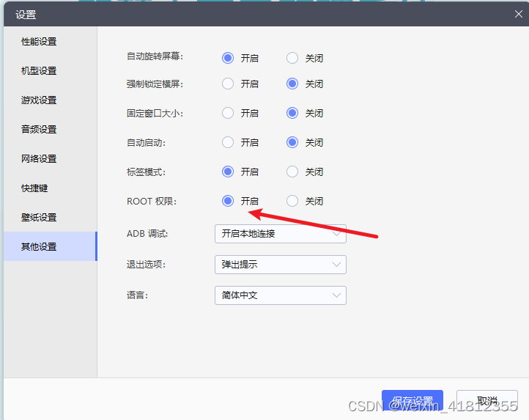This screenshot has width=529, height=420.
Task: Switch to the 游戏设置 tab
Action: click(51, 100)
